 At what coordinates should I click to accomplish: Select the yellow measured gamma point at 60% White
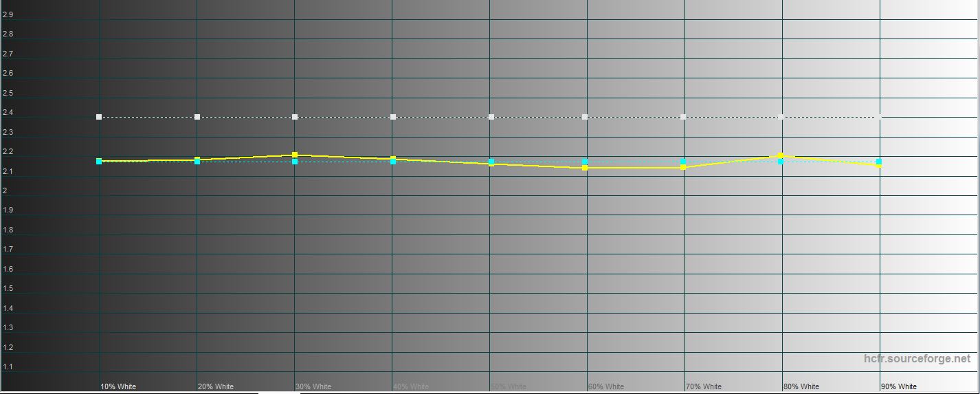point(585,167)
